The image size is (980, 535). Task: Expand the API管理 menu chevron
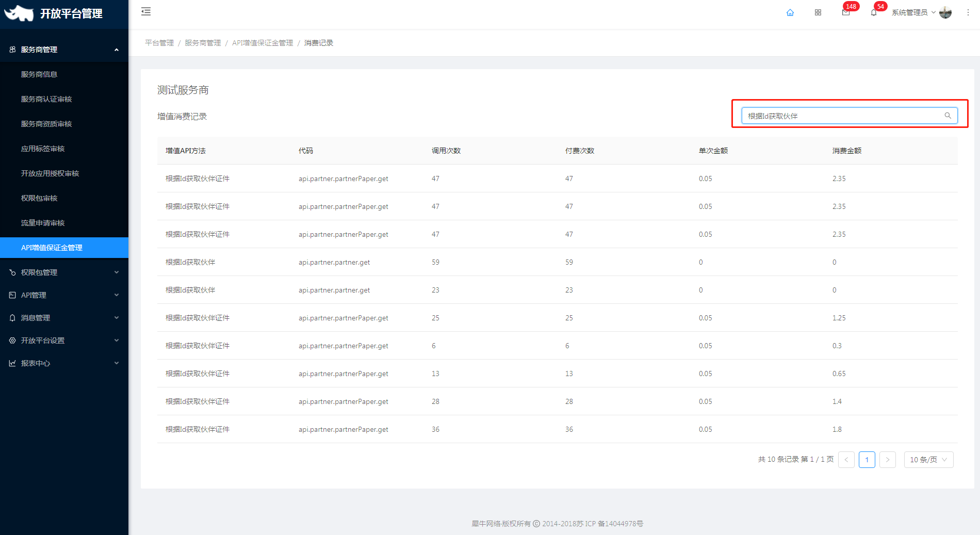click(117, 295)
